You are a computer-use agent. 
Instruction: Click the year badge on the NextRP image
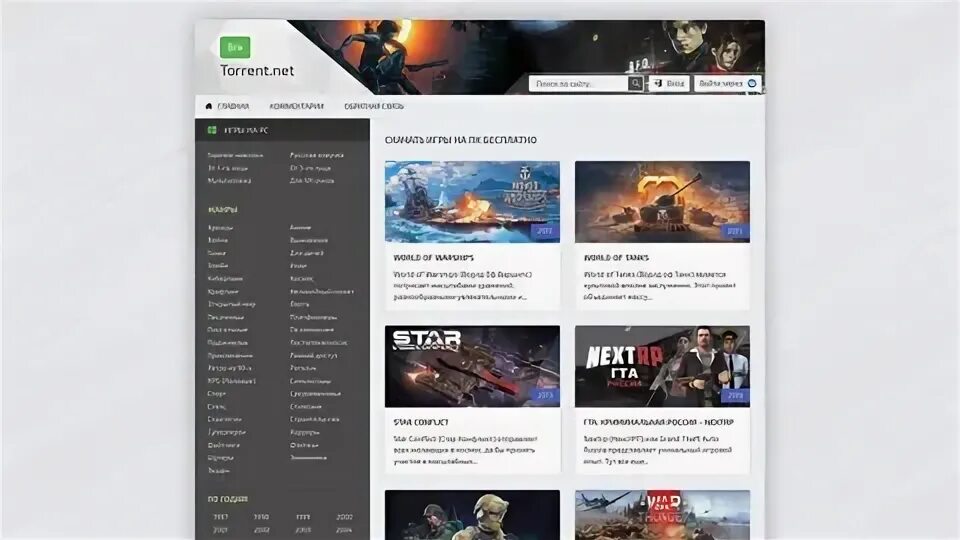pos(735,396)
